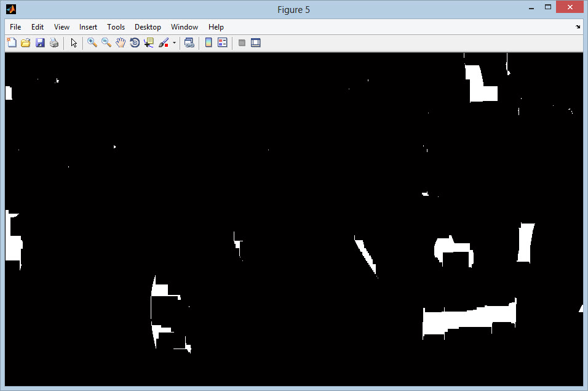This screenshot has width=588, height=391.
Task: Save the figure with the floppy disk icon
Action: 40,42
